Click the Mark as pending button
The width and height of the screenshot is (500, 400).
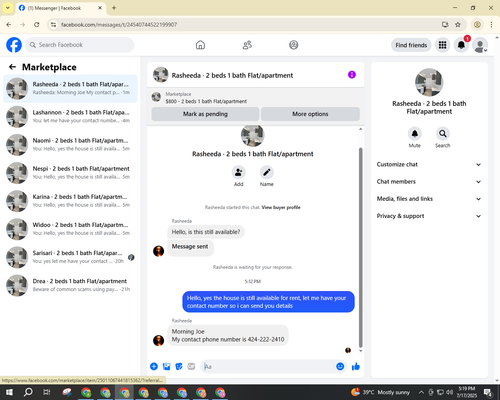[x=205, y=114]
